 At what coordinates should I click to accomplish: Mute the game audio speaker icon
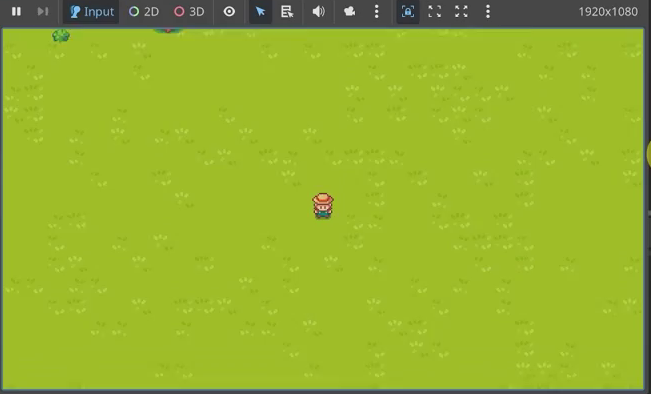click(x=318, y=11)
